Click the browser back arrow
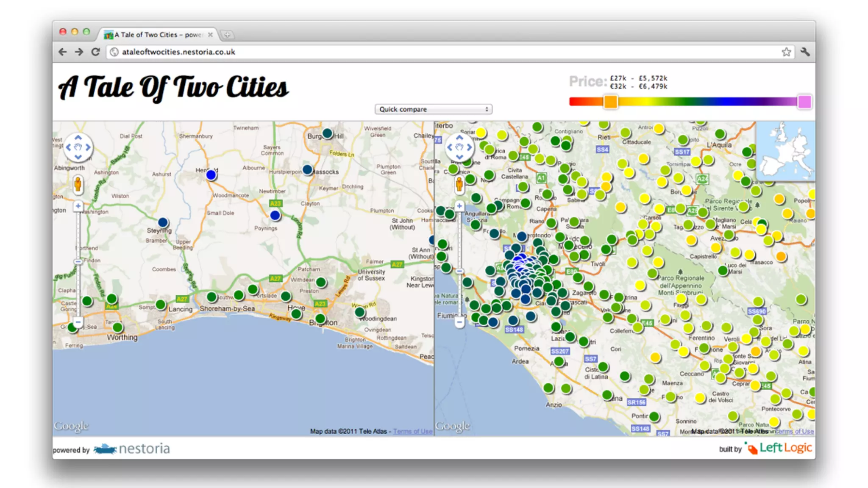 pos(63,52)
